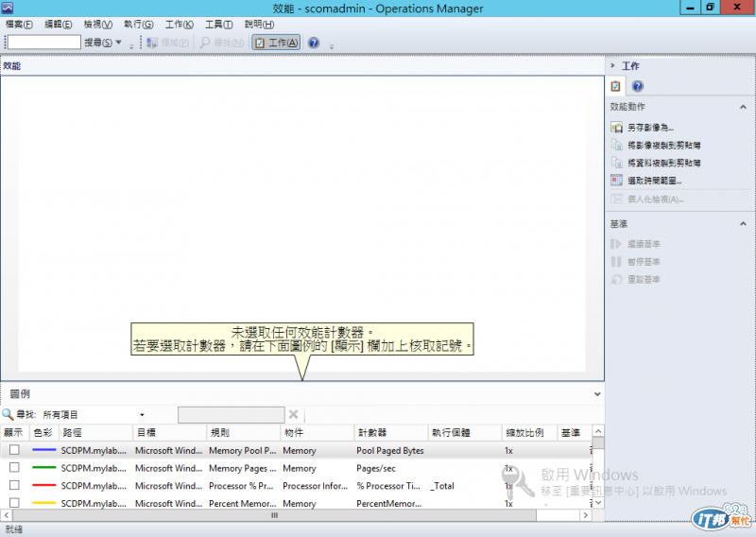756x537 pixels.
Task: Check the Pool Paged Bytes counter checkbox
Action: point(14,450)
